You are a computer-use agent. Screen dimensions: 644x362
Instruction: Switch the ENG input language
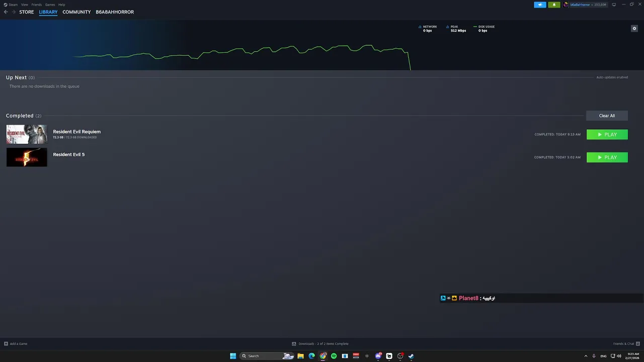coord(603,356)
